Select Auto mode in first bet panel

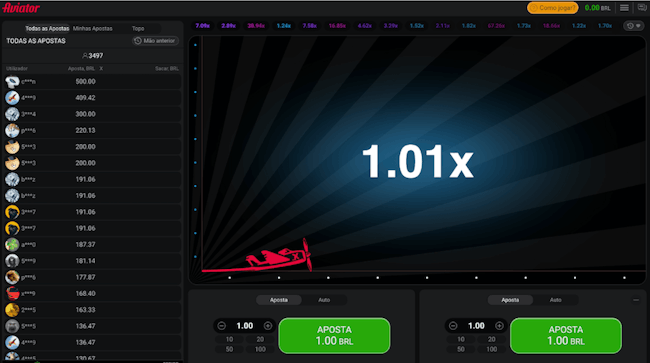click(324, 300)
